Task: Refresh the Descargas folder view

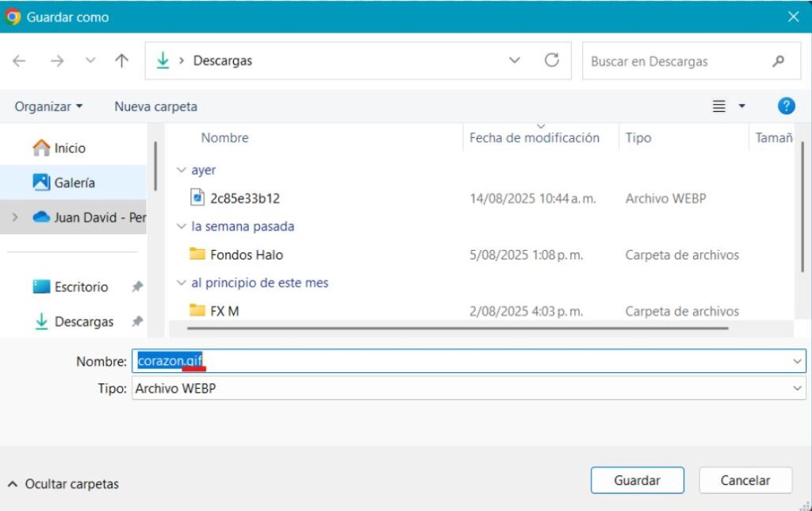Action: [552, 60]
